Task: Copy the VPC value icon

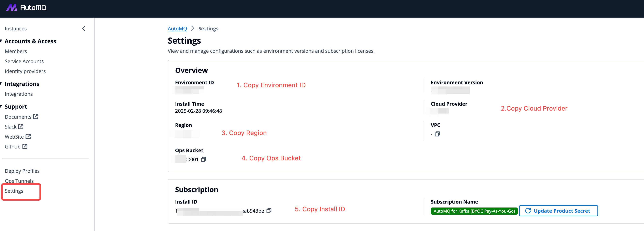Action: click(437, 134)
